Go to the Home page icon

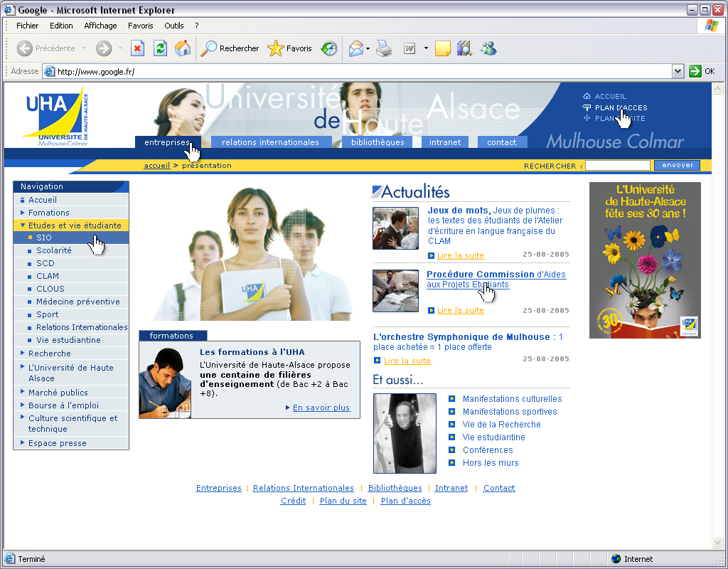click(183, 48)
